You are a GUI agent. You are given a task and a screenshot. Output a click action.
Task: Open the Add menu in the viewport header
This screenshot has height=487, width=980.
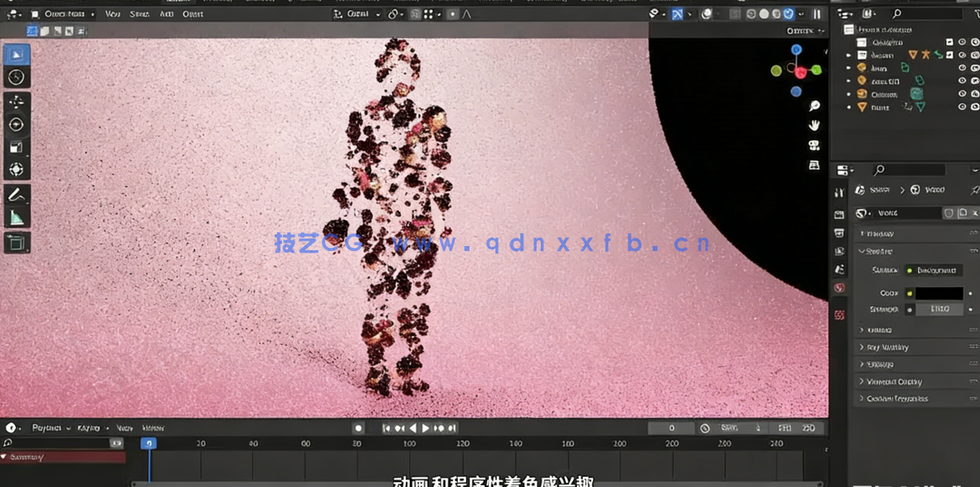[x=165, y=13]
